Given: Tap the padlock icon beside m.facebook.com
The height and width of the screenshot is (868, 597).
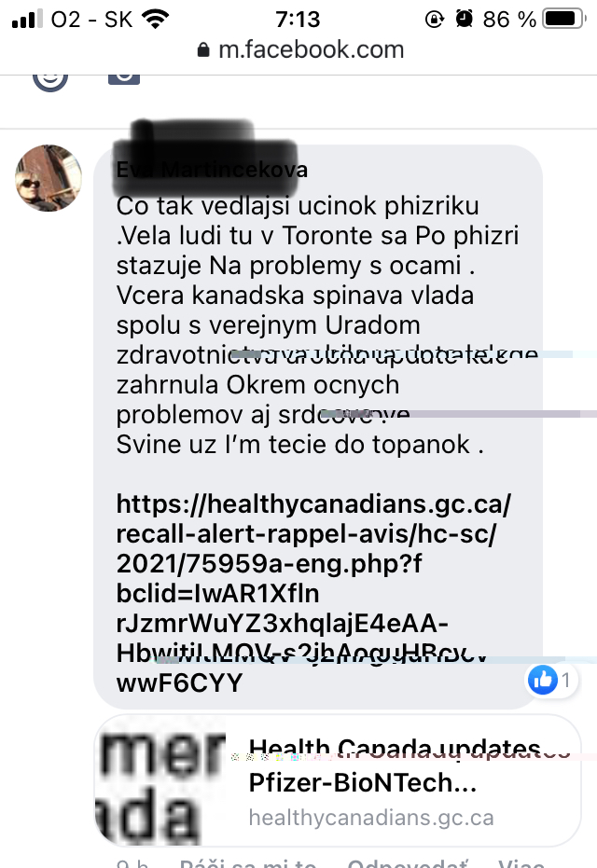Looking at the screenshot, I should 203,50.
